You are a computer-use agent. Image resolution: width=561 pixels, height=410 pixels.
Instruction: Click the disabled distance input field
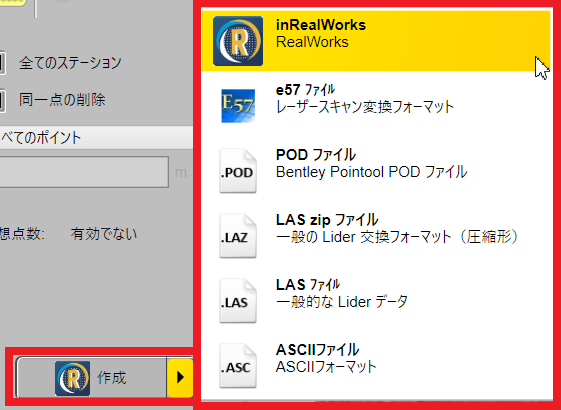84,172
